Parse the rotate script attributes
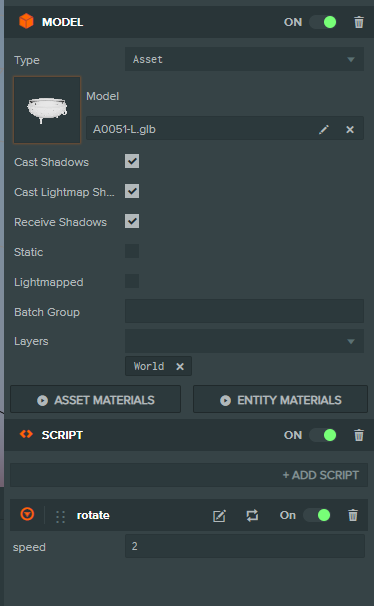 (x=252, y=515)
